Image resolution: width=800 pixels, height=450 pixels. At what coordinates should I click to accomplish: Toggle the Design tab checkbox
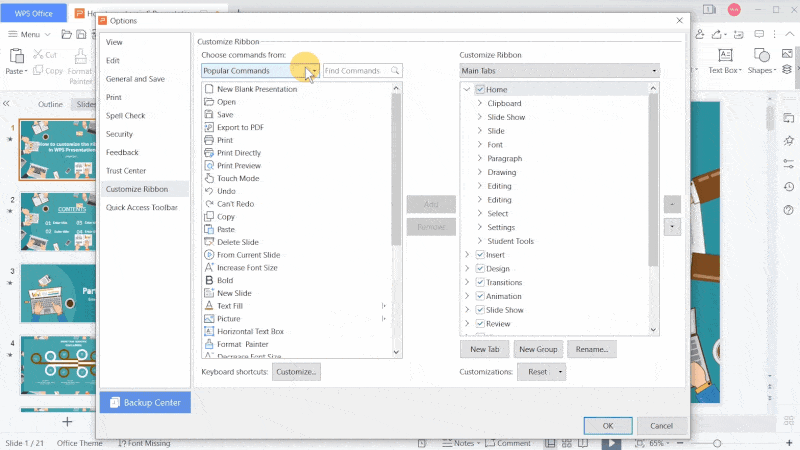tap(480, 268)
